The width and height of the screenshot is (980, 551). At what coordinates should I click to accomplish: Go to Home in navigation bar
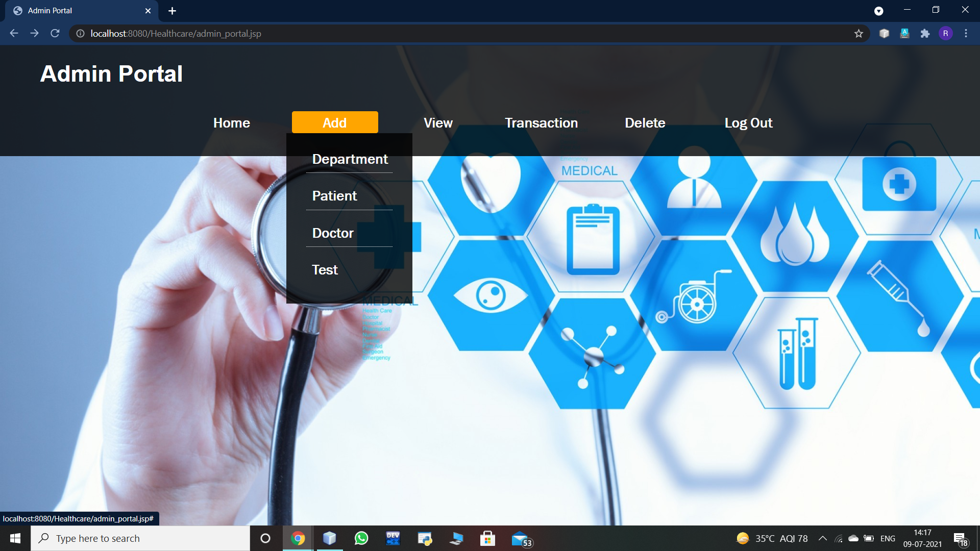pos(232,123)
